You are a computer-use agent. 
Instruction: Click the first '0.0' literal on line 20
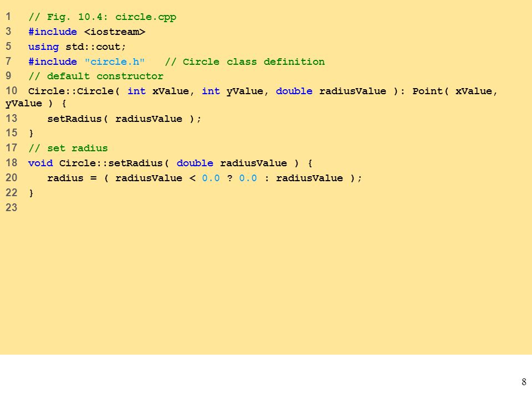pos(211,178)
